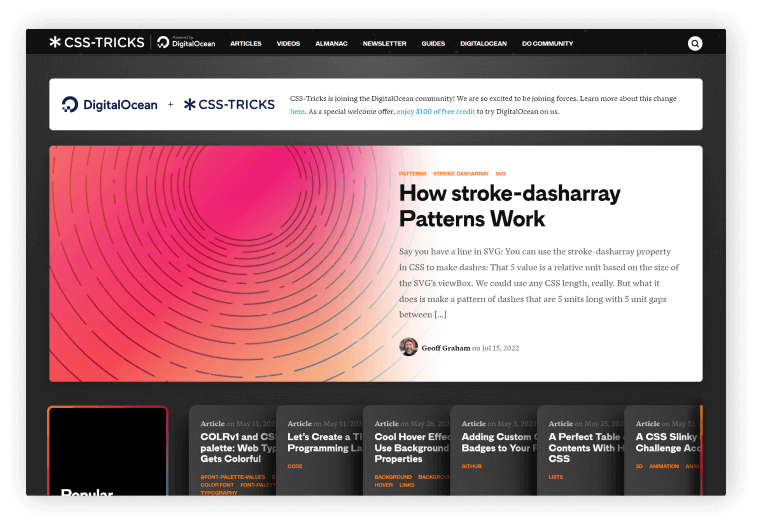The height and width of the screenshot is (525, 758).
Task: Click the LINKS tag on Hover Effects card
Action: 407,485
